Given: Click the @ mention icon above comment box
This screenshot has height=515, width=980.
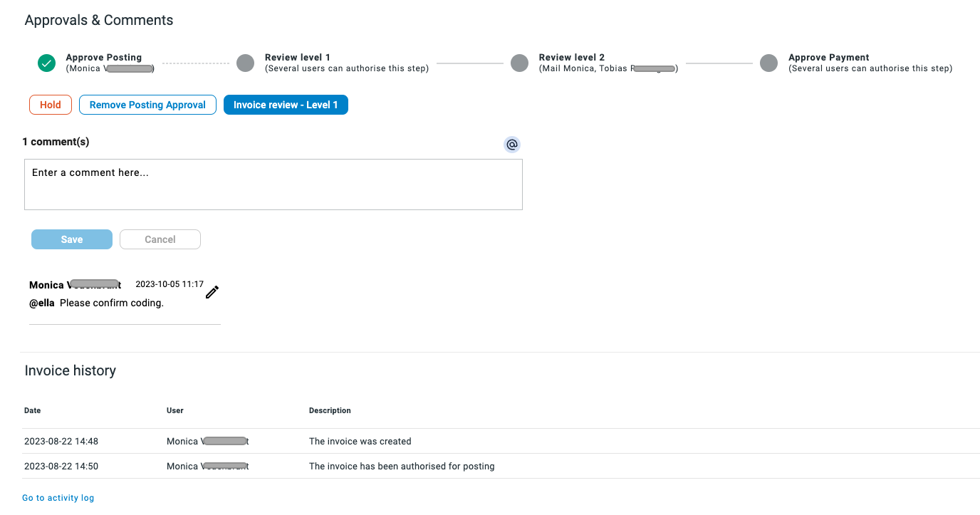Looking at the screenshot, I should point(511,145).
